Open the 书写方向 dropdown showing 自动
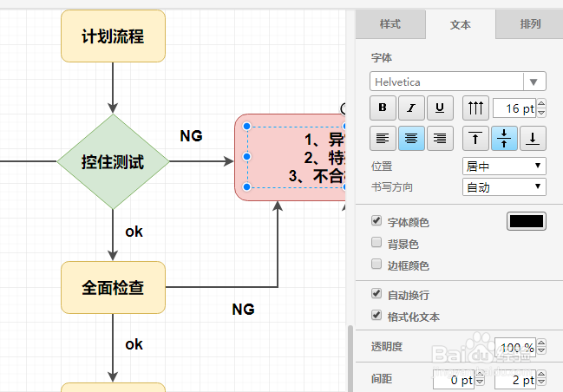The width and height of the screenshot is (563, 392). tap(504, 186)
